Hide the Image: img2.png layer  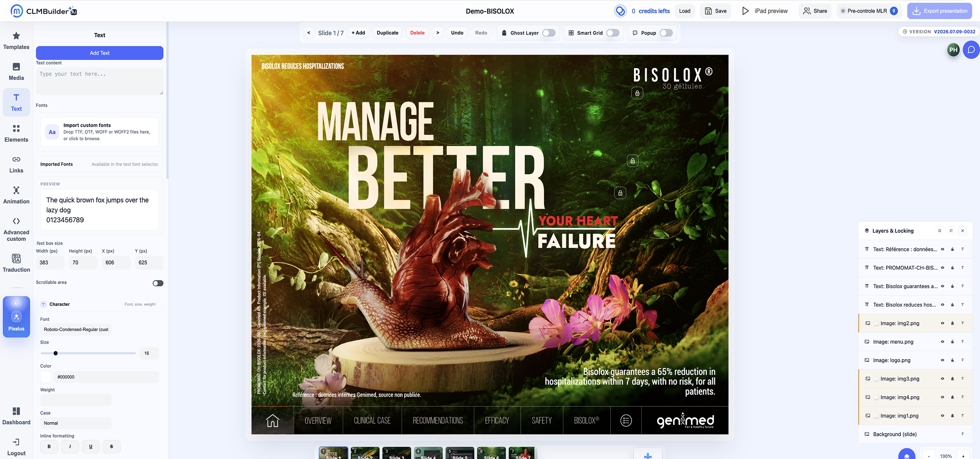[x=942, y=323]
